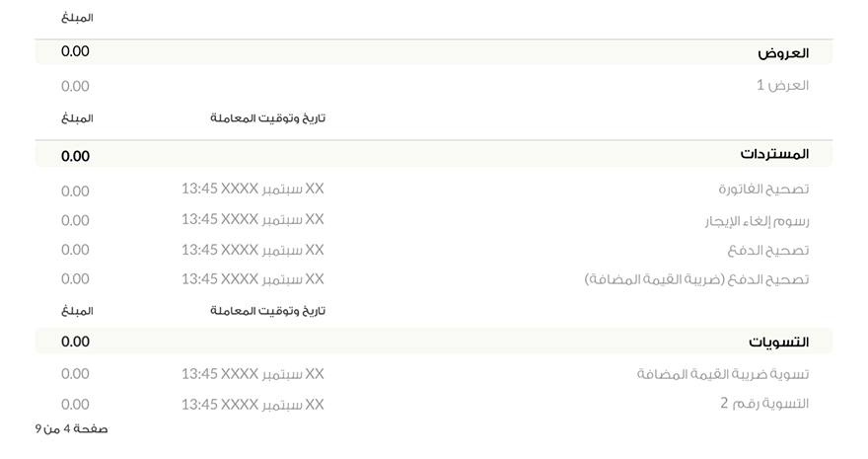This screenshot has height=459, width=868.
Task: Click the صفحة 4 من 9 page indicator
Action: (x=71, y=429)
